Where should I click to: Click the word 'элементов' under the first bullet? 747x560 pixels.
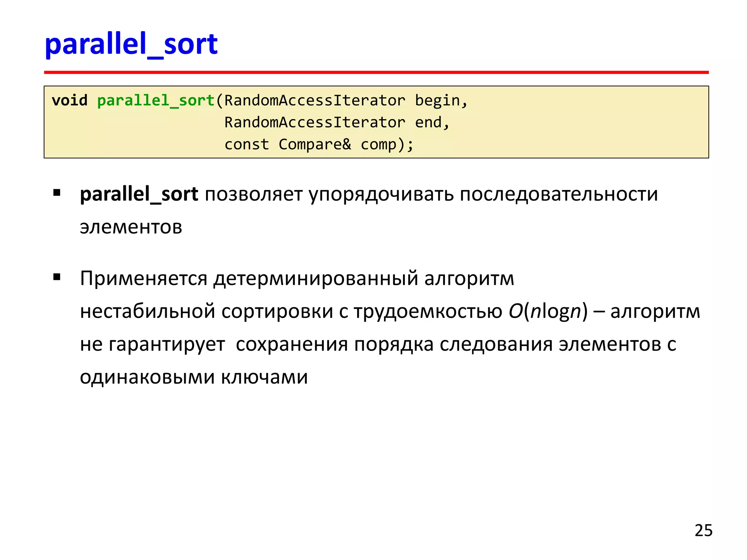[131, 227]
